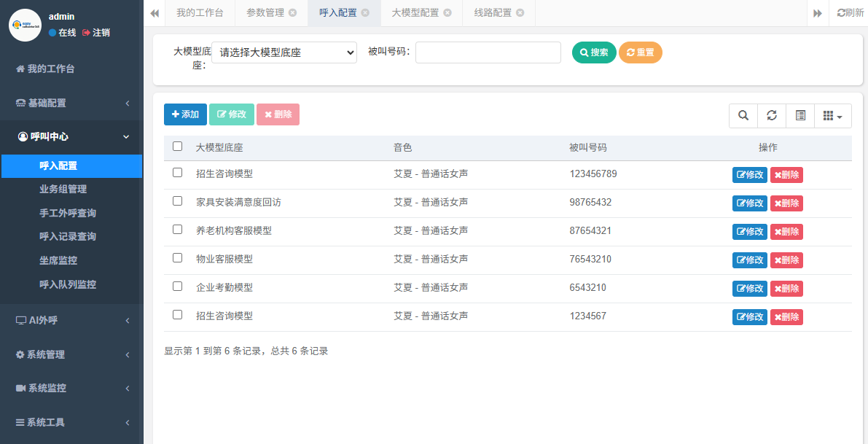Toggle the card view icon in table toolbar
The image size is (868, 444).
pyautogui.click(x=800, y=115)
